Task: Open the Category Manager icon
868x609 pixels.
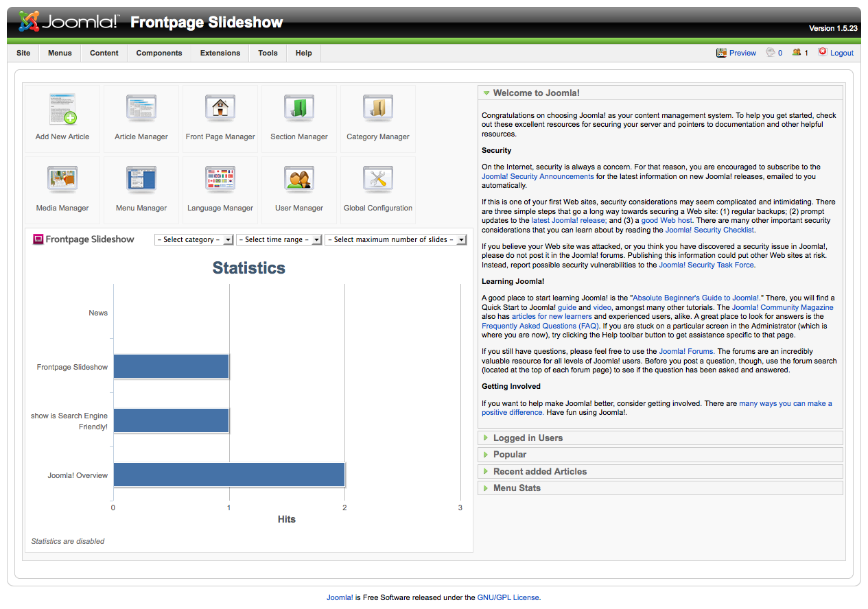Action: (378, 118)
